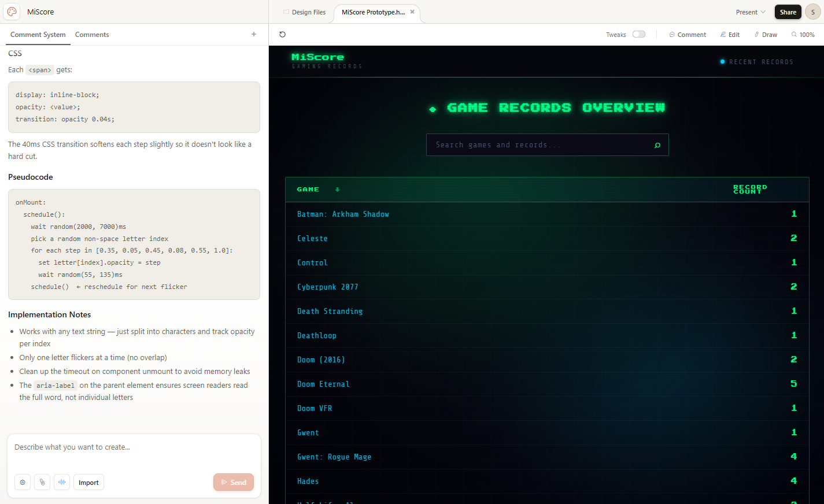
Task: Open the Celeste game row
Action: [547, 238]
